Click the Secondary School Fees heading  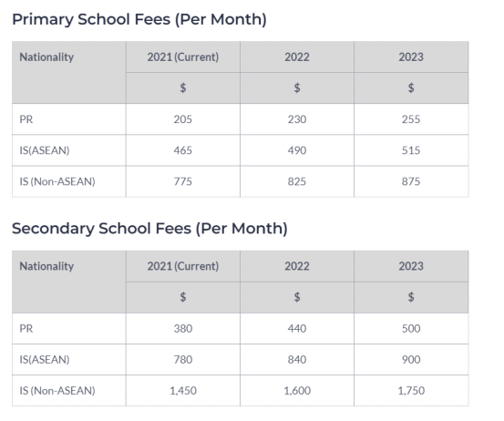tap(149, 229)
